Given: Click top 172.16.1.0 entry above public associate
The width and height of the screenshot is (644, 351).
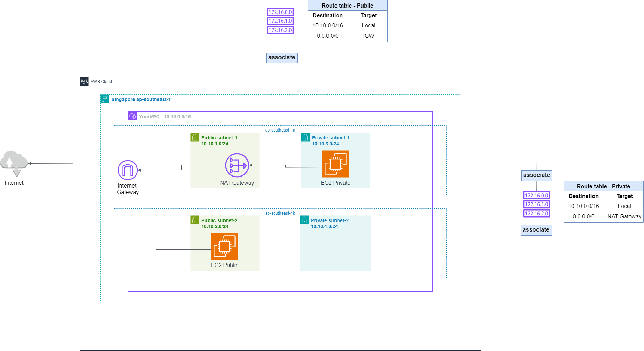Looking at the screenshot, I should (280, 21).
